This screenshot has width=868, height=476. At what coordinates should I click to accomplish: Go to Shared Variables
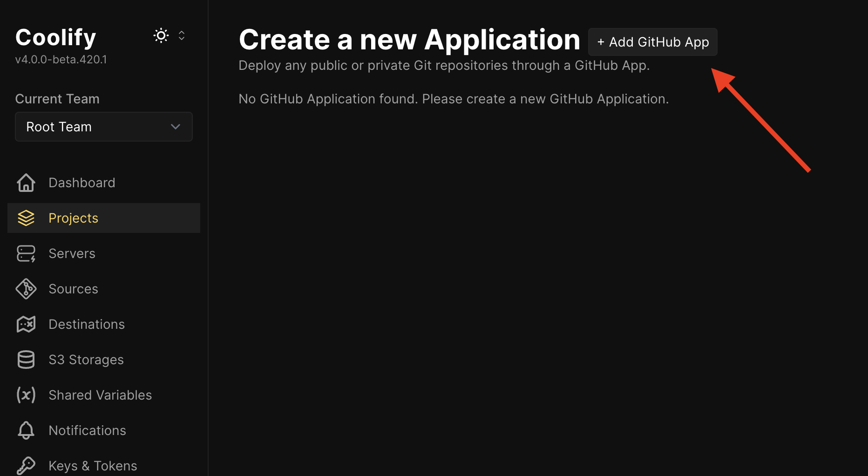[x=104, y=395]
